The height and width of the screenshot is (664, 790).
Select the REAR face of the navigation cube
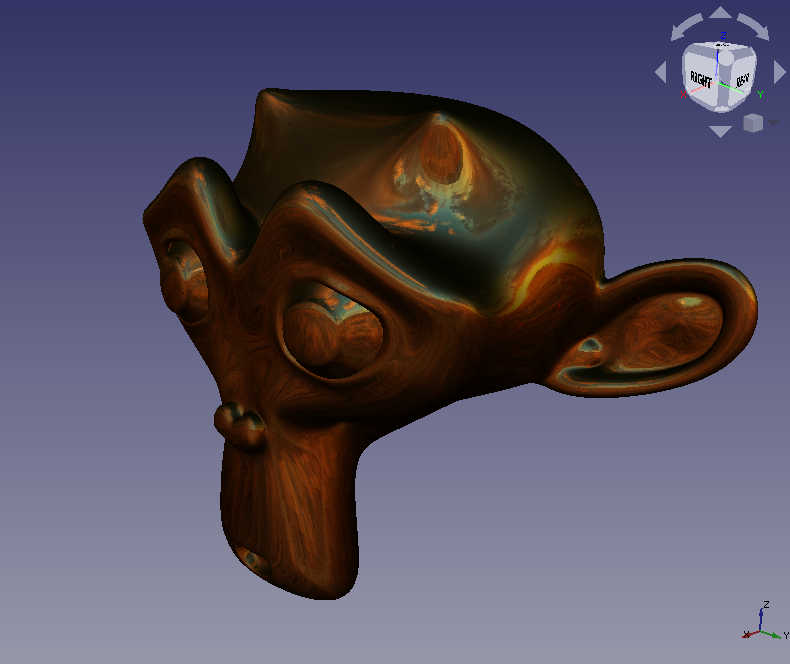743,81
